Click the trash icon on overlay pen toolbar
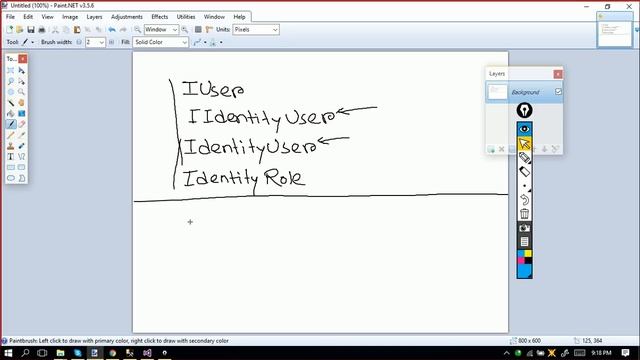This screenshot has width=640, height=360. [524, 213]
